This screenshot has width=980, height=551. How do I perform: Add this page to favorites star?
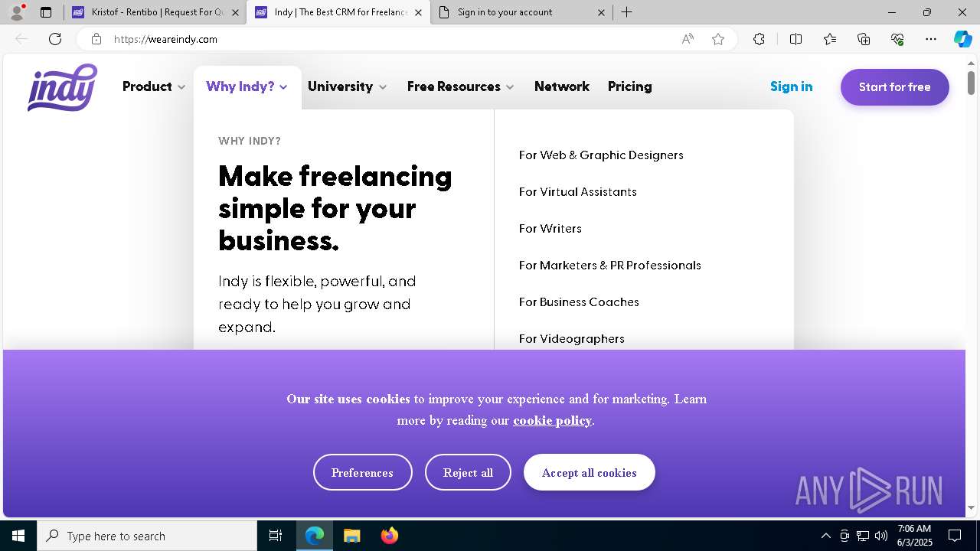point(718,39)
